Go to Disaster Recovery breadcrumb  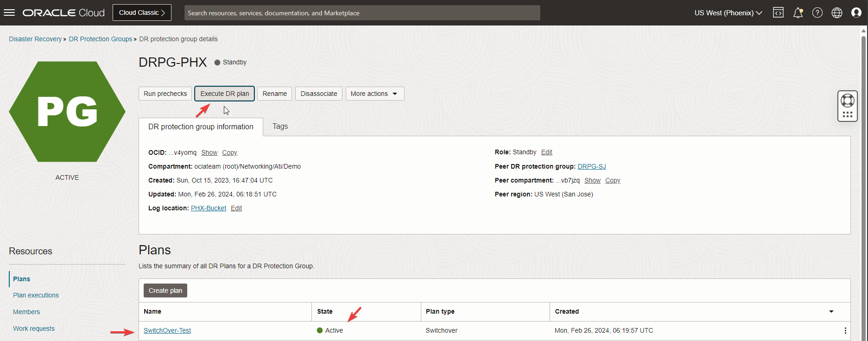35,39
